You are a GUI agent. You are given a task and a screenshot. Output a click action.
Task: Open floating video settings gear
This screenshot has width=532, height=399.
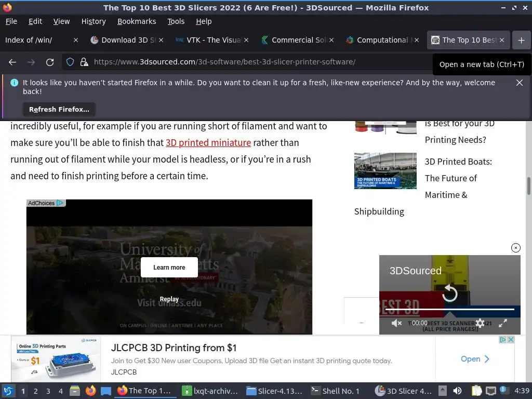pyautogui.click(x=480, y=323)
